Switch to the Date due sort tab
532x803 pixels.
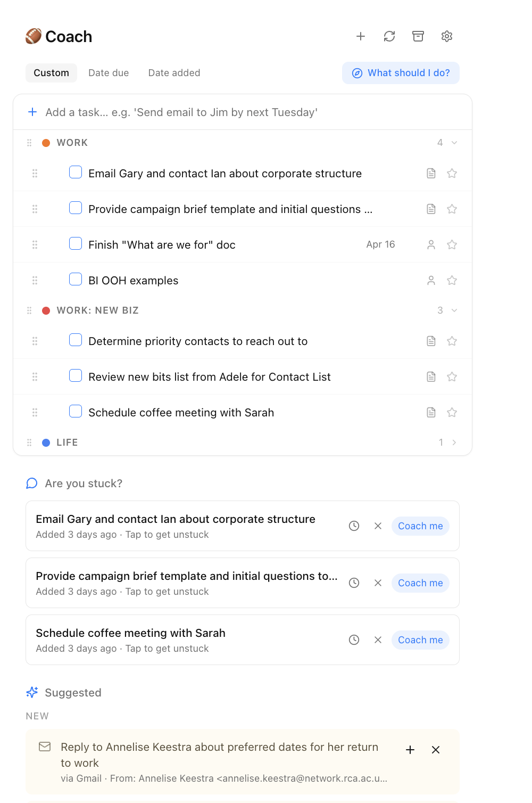pos(108,72)
